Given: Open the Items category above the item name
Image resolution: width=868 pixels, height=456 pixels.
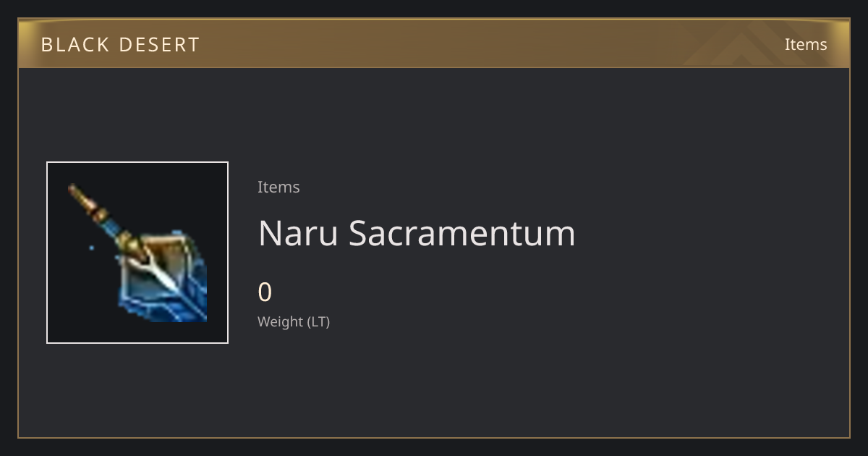Looking at the screenshot, I should coord(278,187).
